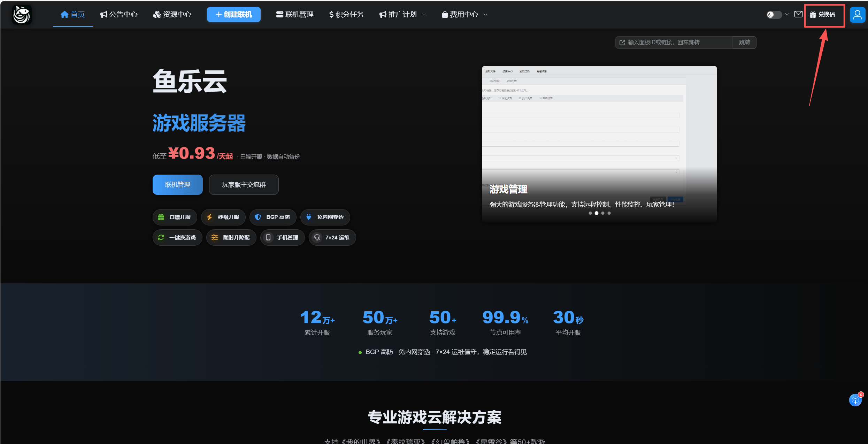This screenshot has width=868, height=444.
Task: Click the 白嫖开服 gift feature chip
Action: pyautogui.click(x=175, y=217)
